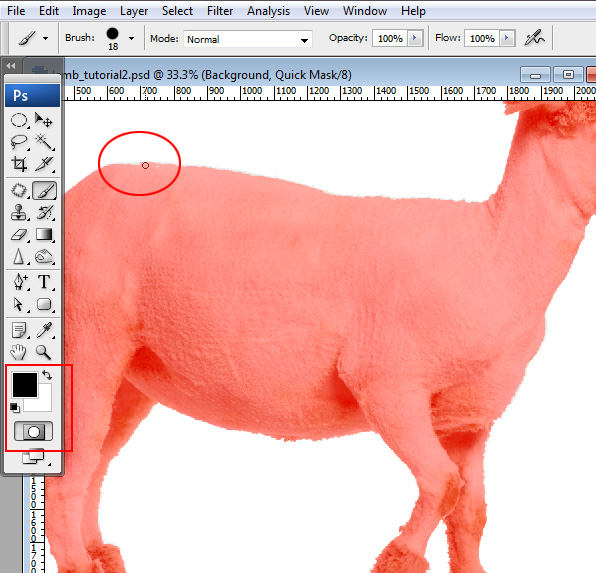Select the Eyedropper tool
The image size is (596, 573).
click(44, 330)
